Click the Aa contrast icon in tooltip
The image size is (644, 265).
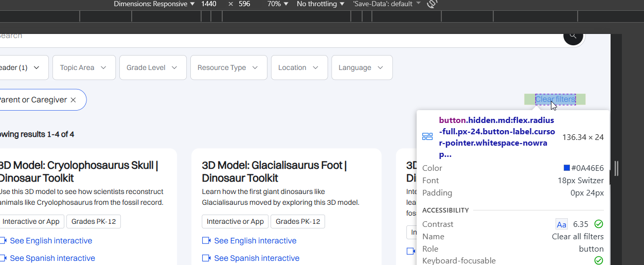(x=561, y=224)
